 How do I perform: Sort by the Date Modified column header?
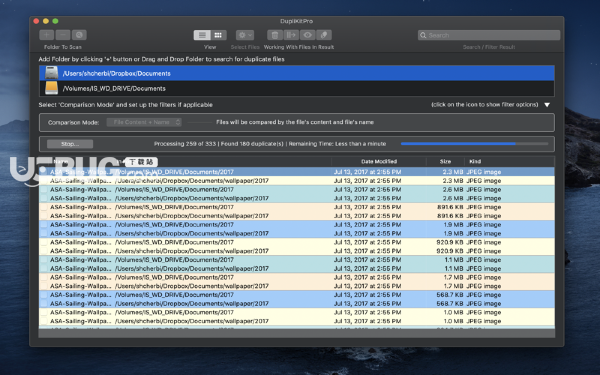[x=379, y=161]
